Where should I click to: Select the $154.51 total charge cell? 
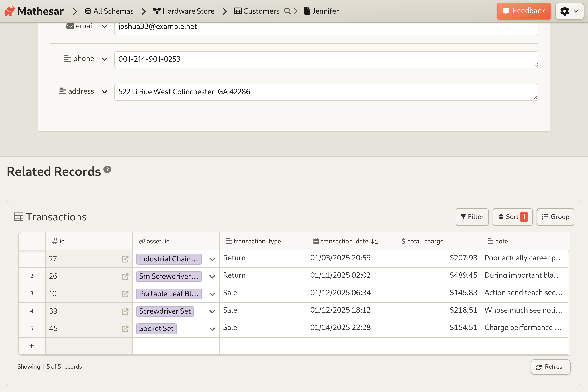437,329
